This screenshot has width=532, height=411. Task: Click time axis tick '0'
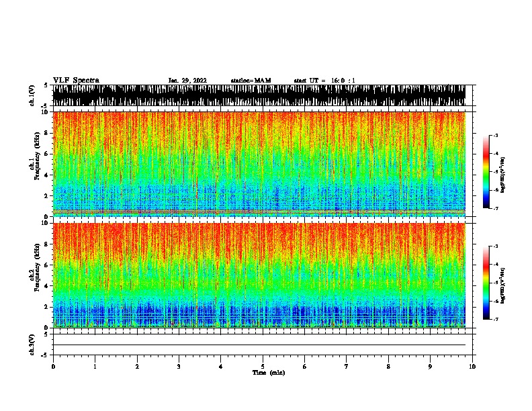(53, 367)
